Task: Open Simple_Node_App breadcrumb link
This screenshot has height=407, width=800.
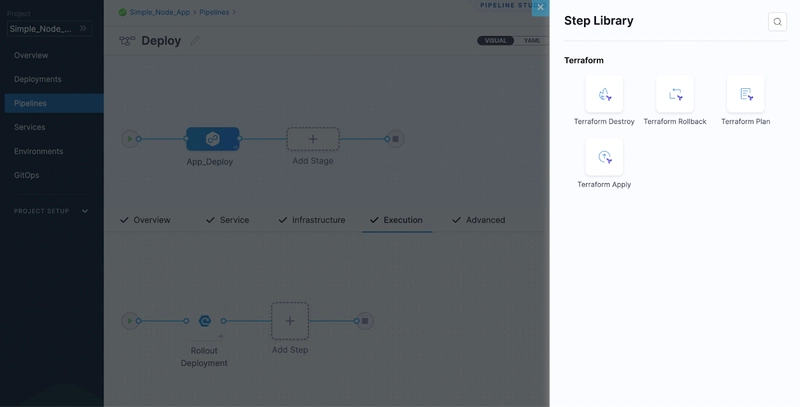Action: coord(160,12)
